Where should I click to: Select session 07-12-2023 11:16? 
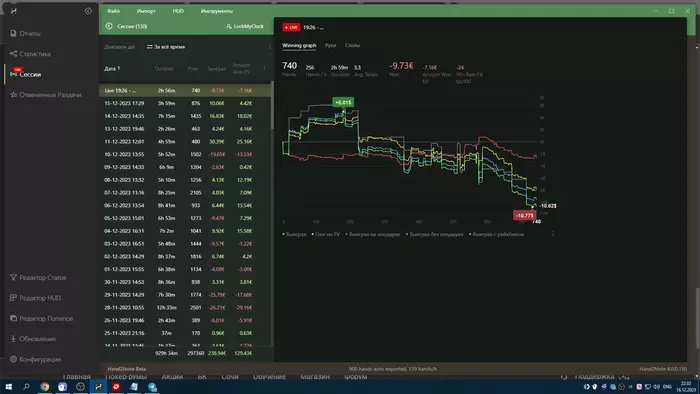185,193
